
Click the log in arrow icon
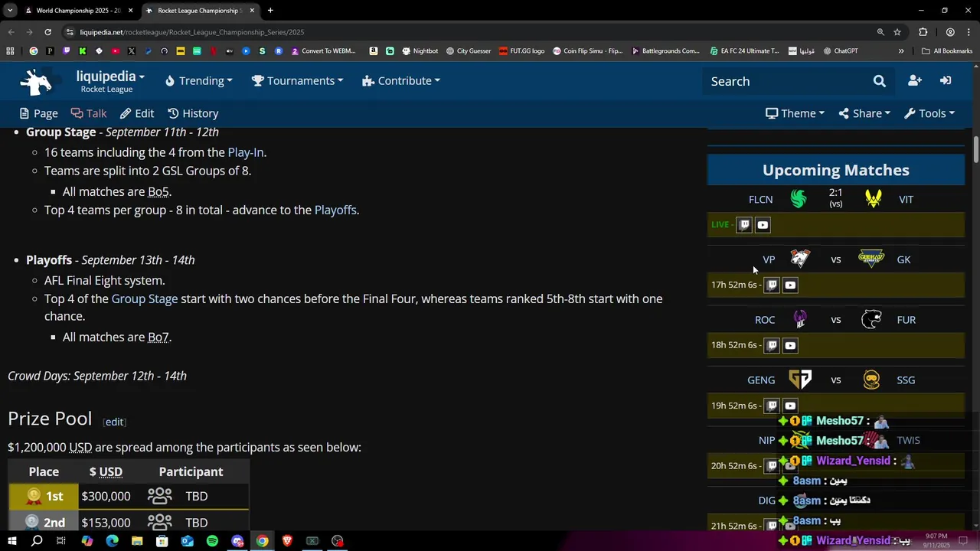coord(946,81)
